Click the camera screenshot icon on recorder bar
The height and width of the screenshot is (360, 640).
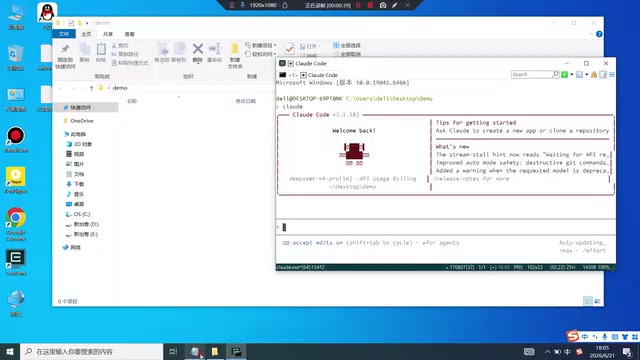(x=382, y=5)
